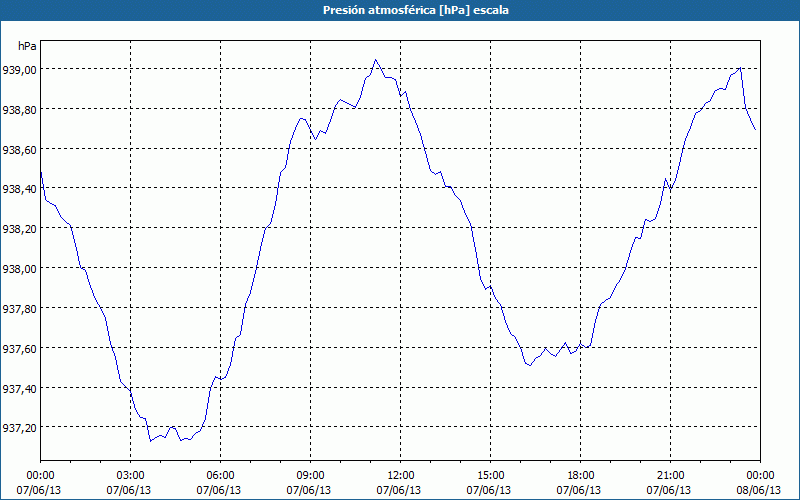Click the 937,40 y-axis value
Image resolution: width=800 pixels, height=500 pixels.
(19, 389)
